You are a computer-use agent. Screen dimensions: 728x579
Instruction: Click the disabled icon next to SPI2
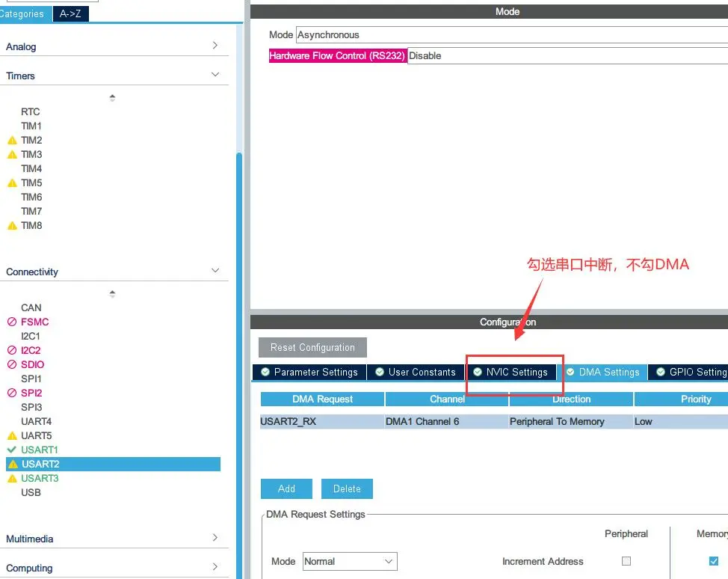pyautogui.click(x=12, y=393)
